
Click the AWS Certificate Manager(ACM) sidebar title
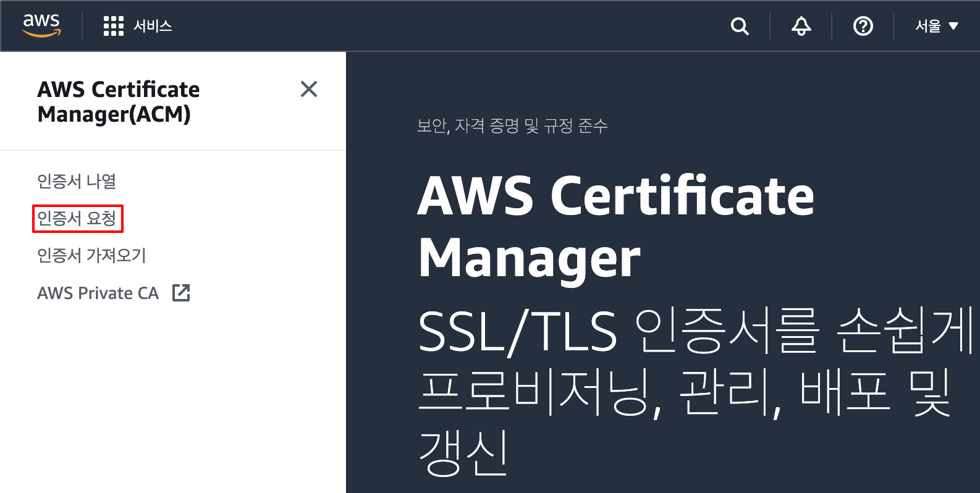[x=119, y=101]
